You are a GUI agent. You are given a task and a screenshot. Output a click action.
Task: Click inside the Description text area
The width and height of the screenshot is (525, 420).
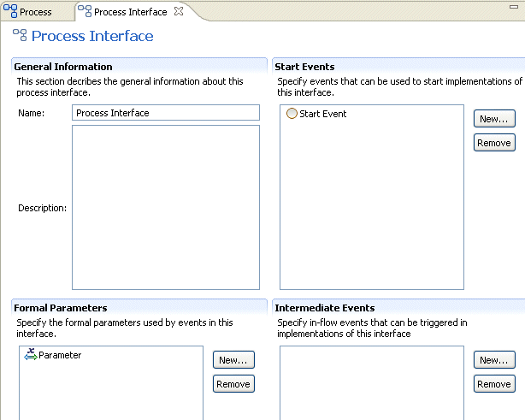166,207
